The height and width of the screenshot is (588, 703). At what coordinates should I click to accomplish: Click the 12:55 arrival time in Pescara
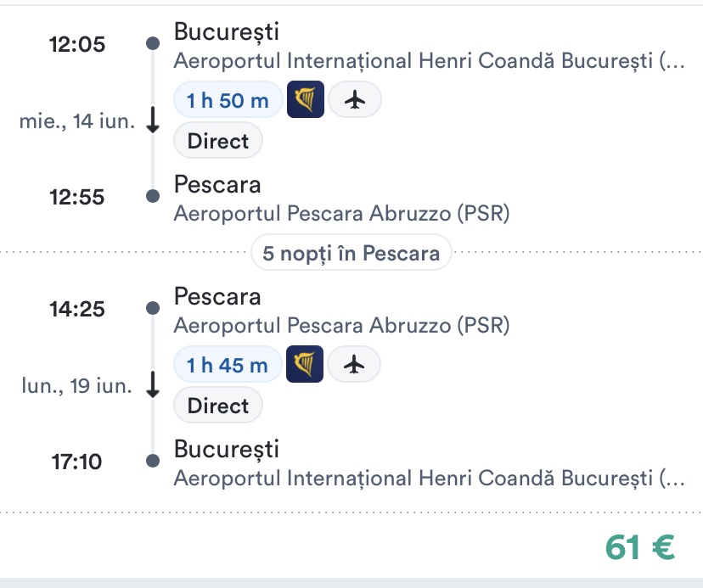[x=76, y=197]
